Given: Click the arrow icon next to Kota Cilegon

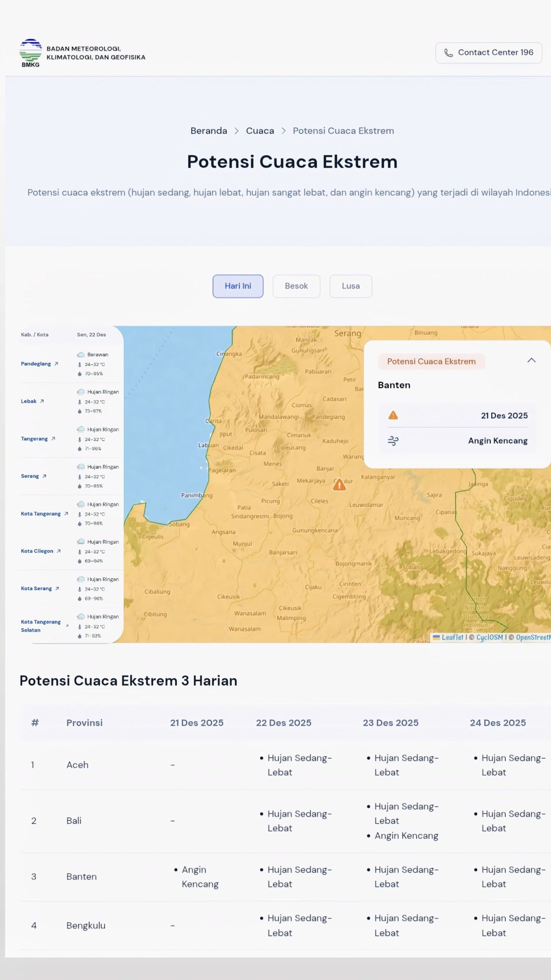Looking at the screenshot, I should pyautogui.click(x=59, y=551).
